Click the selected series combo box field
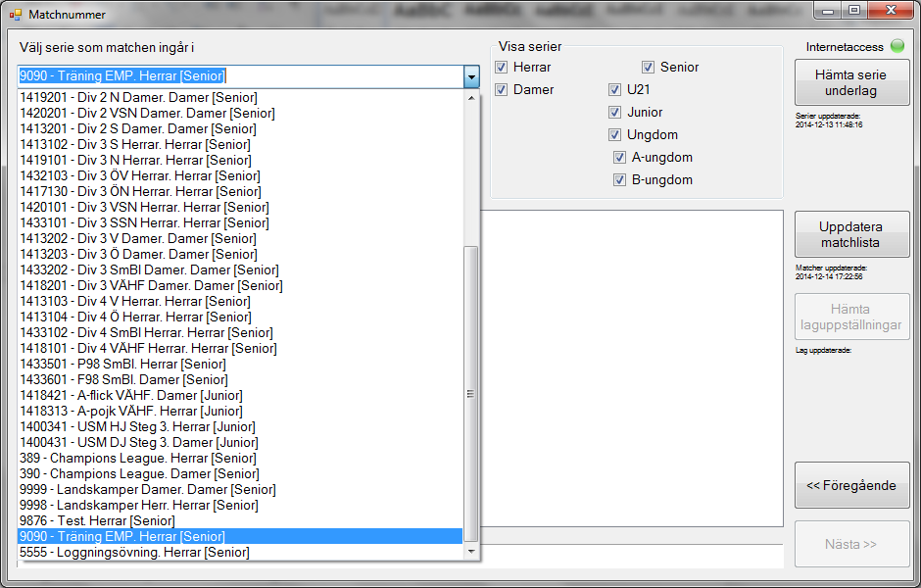This screenshot has height=588, width=921. click(241, 76)
